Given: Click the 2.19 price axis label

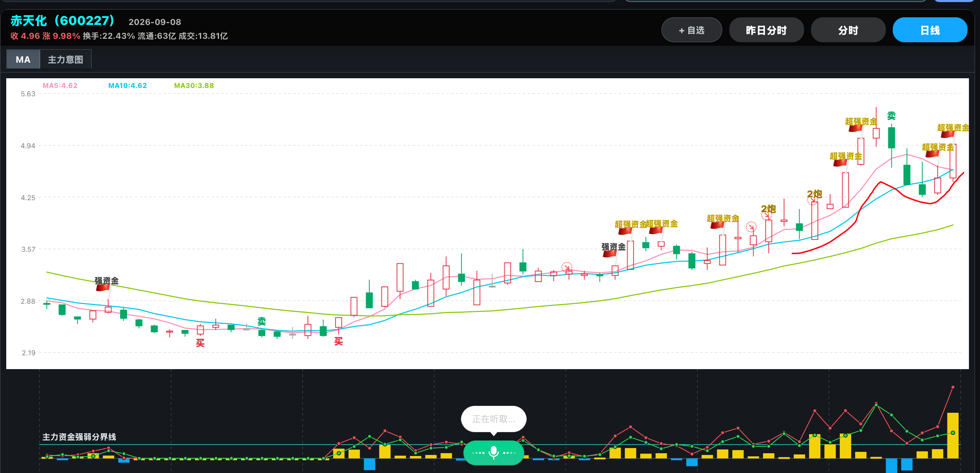Looking at the screenshot, I should point(28,353).
